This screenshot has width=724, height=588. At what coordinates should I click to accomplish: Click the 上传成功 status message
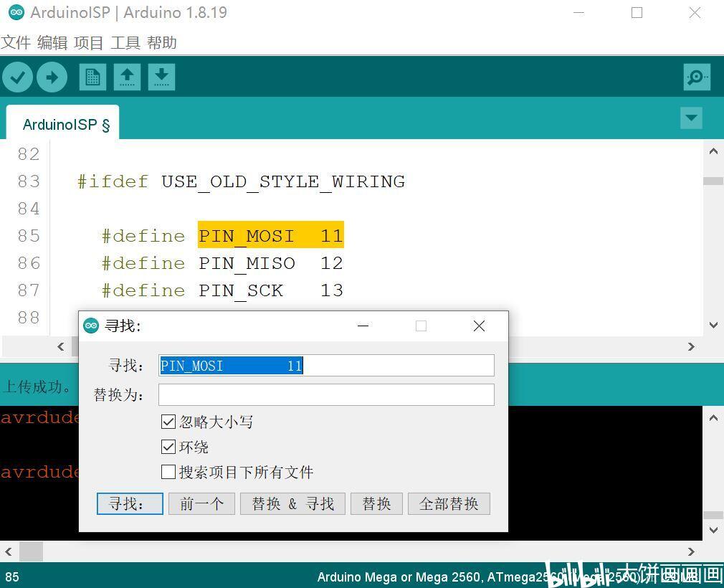click(37, 387)
